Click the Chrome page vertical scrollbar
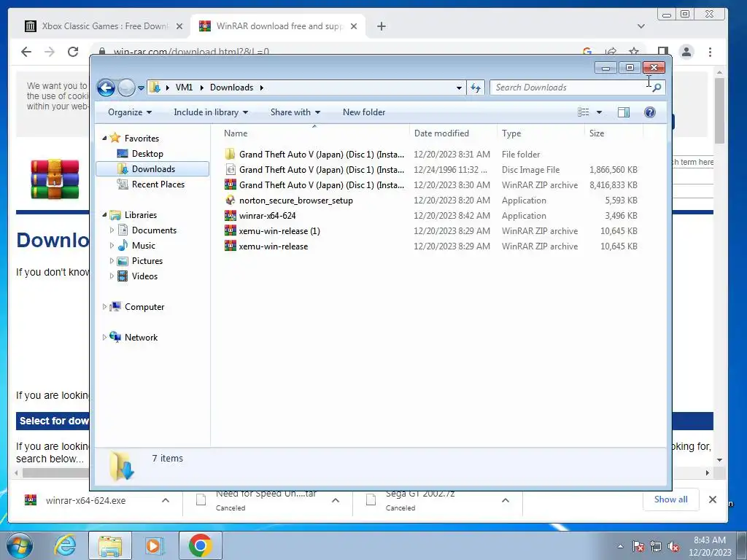This screenshot has width=747, height=560. pyautogui.click(x=719, y=112)
